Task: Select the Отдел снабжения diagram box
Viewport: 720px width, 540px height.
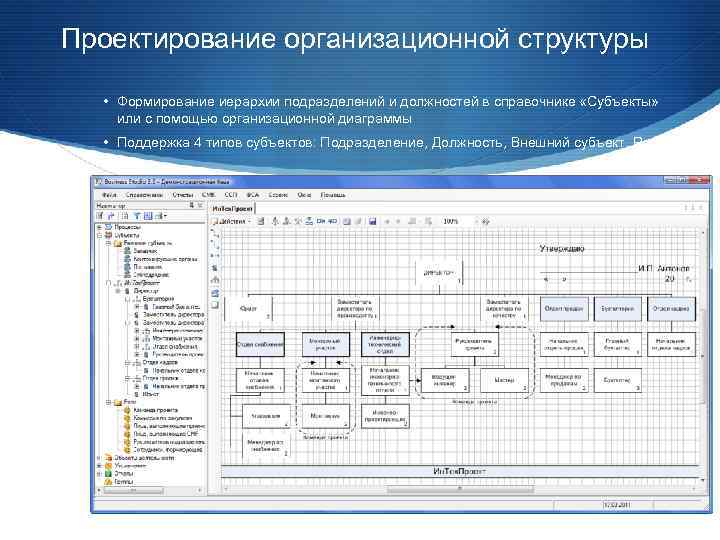Action: [260, 344]
